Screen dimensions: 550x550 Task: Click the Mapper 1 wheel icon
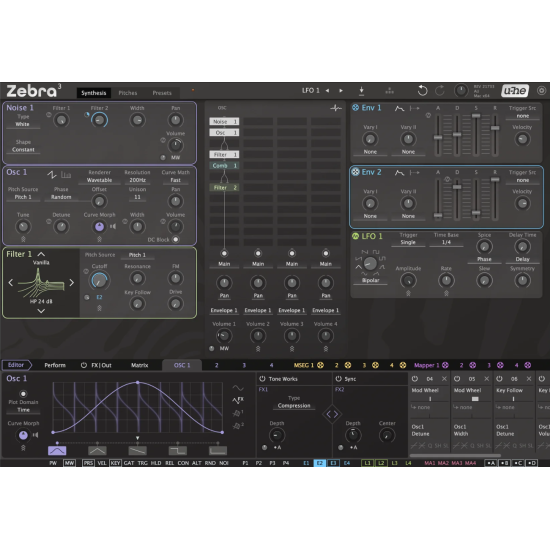click(x=445, y=365)
